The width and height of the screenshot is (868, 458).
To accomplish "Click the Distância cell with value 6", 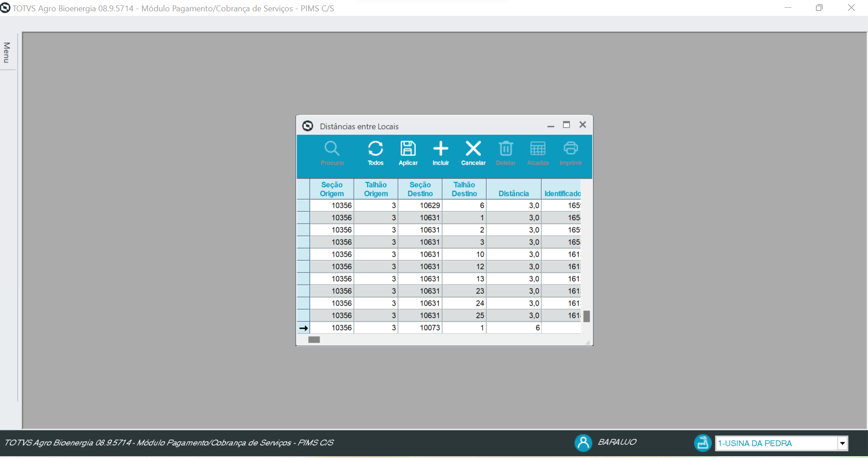I will (514, 328).
